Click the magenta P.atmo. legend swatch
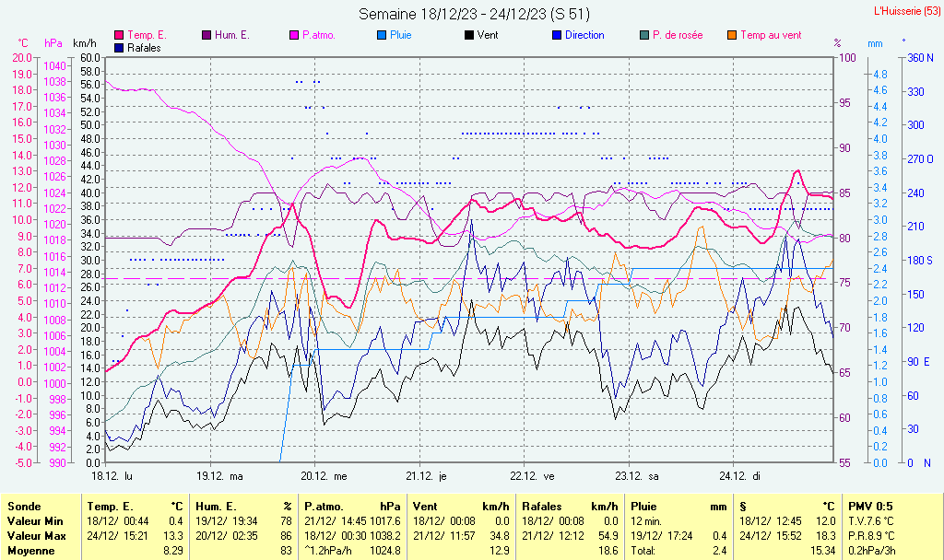 [x=294, y=36]
